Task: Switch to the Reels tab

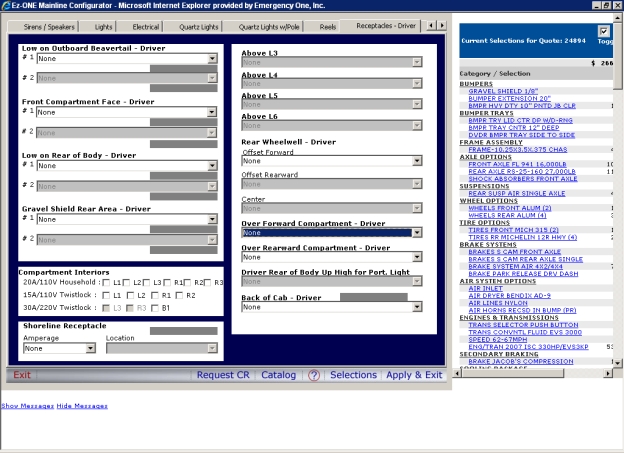Action: (x=328, y=27)
